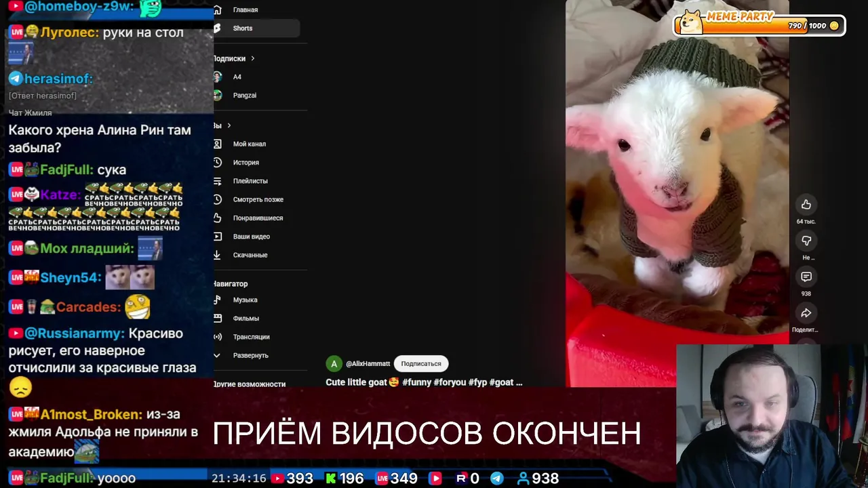The width and height of the screenshot is (868, 488).
Task: Click the Katze chat username
Action: pyautogui.click(x=60, y=195)
